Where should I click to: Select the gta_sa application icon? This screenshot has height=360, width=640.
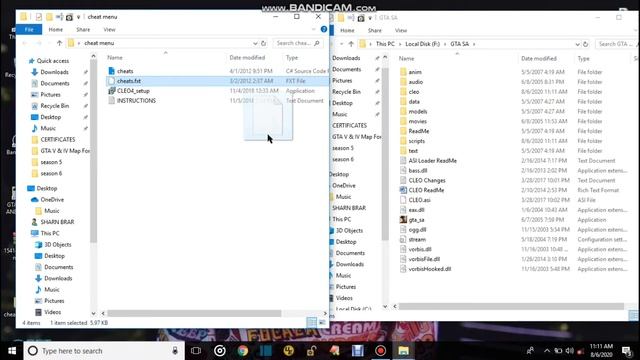[x=403, y=220]
